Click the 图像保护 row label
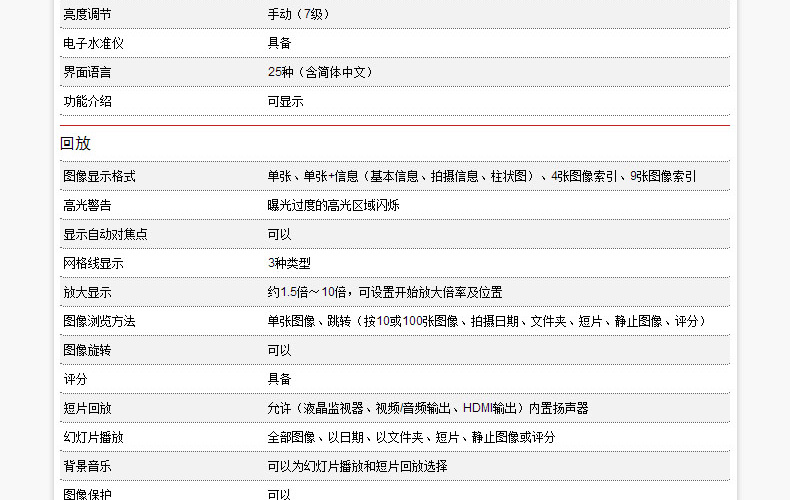 pos(87,494)
